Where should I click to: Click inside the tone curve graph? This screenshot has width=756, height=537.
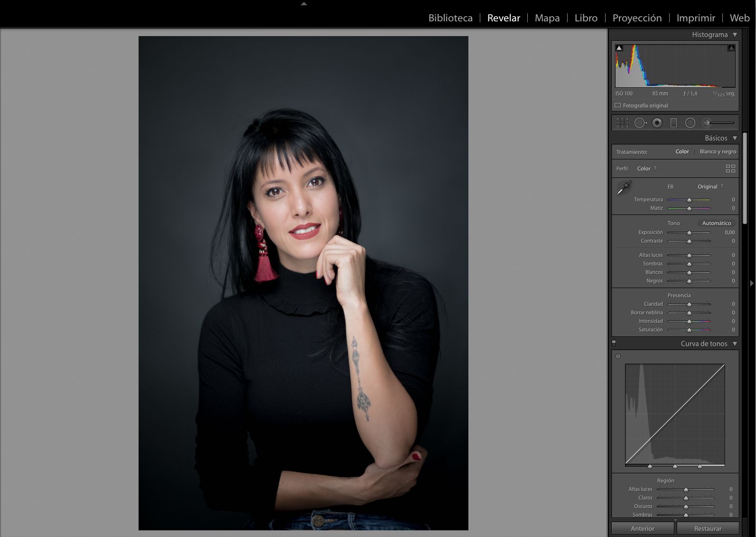point(675,414)
